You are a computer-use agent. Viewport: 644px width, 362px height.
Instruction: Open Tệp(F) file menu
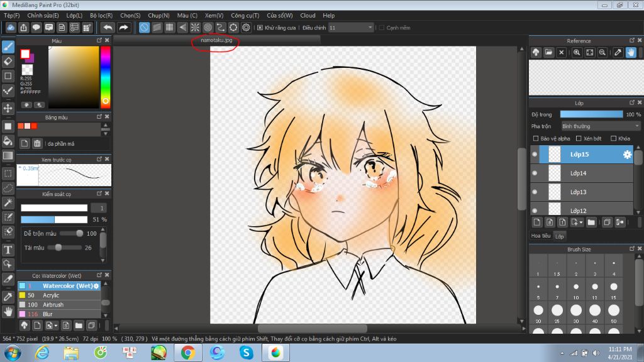pos(11,15)
